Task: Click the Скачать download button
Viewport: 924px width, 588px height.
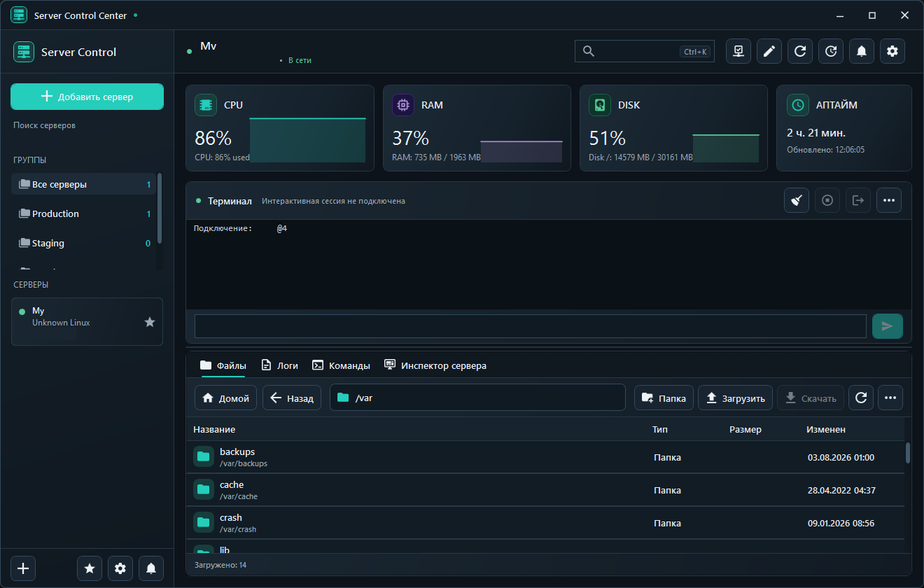Action: point(811,398)
